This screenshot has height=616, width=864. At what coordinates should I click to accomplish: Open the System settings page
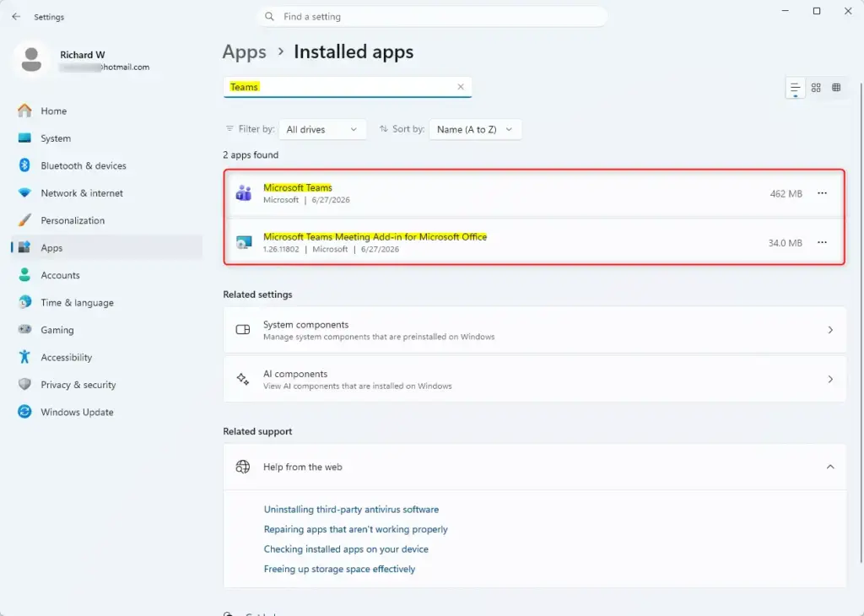coord(107,138)
